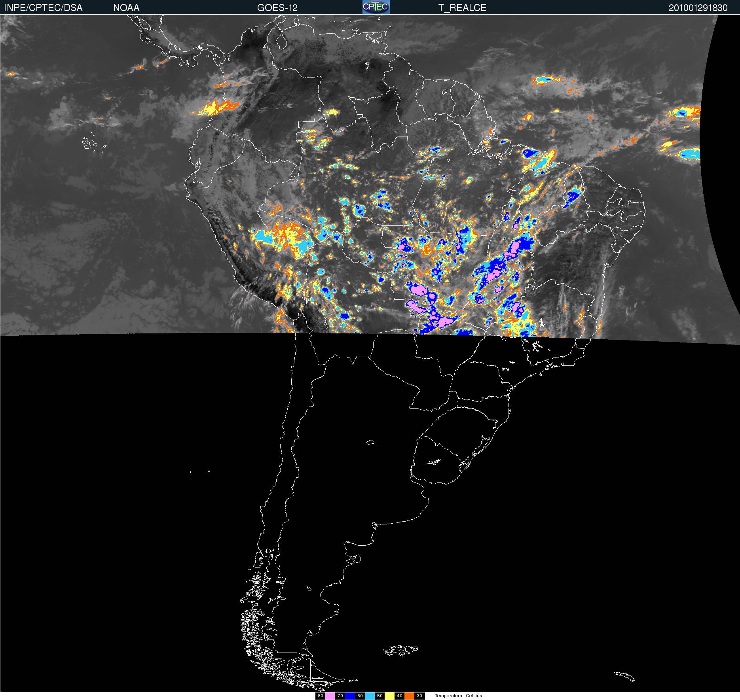Click the T_REALCE product label
The height and width of the screenshot is (700, 740).
click(462, 8)
